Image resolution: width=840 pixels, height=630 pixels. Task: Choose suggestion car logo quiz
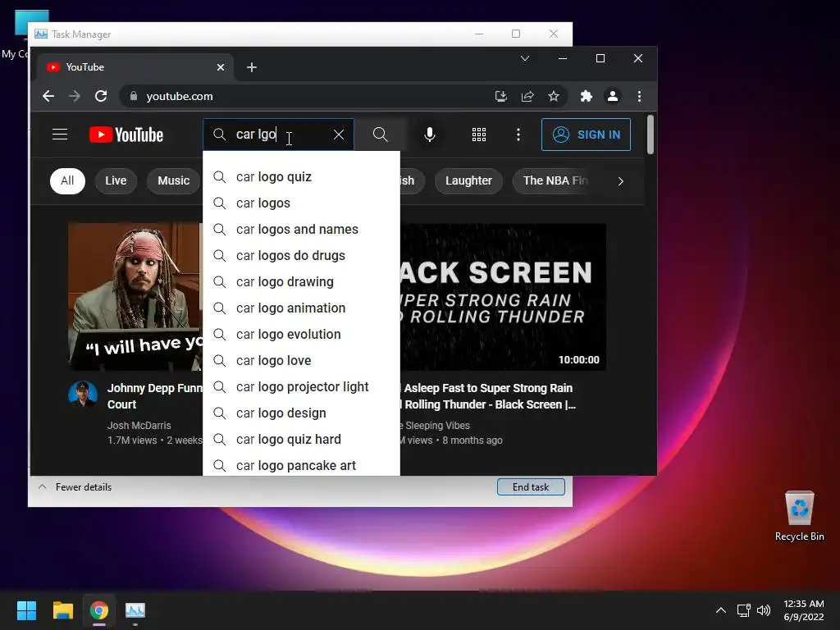[x=301, y=177]
